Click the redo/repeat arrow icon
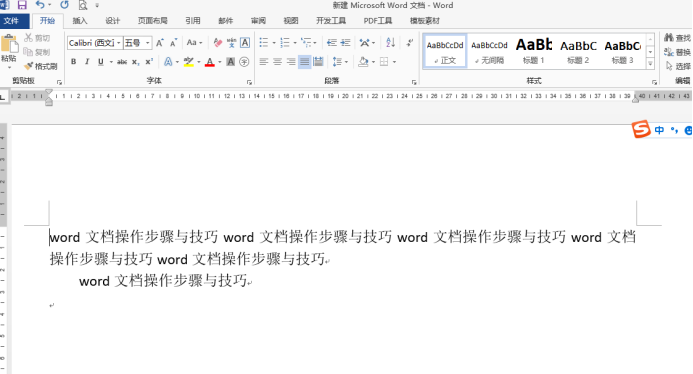Image resolution: width=693 pixels, height=374 pixels. click(65, 5)
